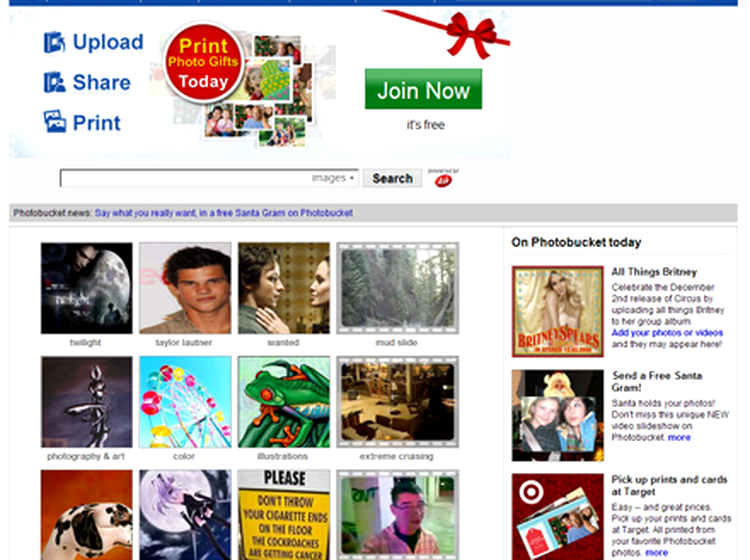Click the All Things Britney heading
The height and width of the screenshot is (560, 750).
tap(654, 272)
